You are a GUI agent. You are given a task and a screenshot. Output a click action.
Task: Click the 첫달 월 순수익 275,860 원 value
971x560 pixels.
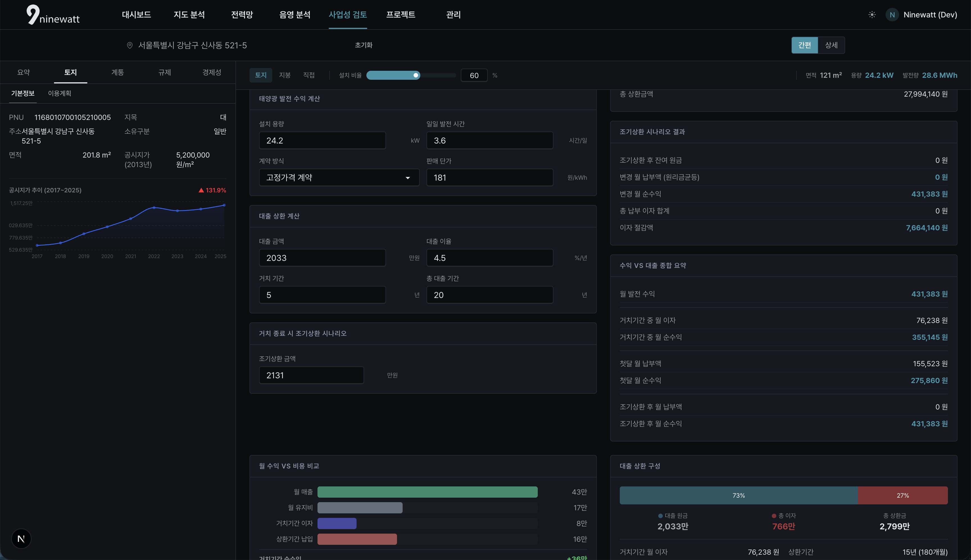point(929,380)
